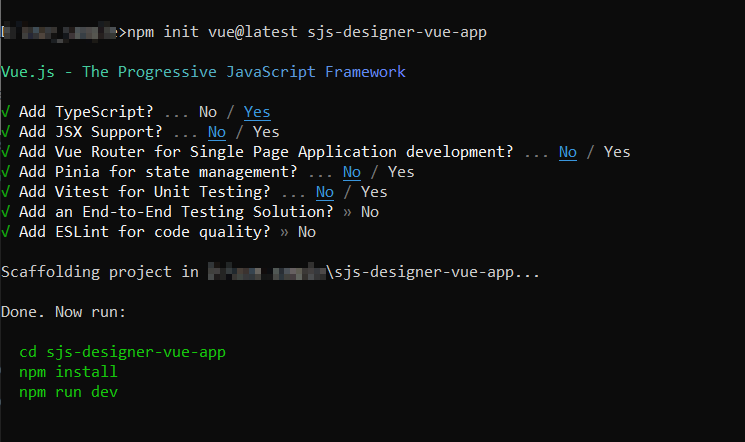Click the 'Vue.js - The Progressive JavaScript Framework' banner line
Screen dimensions: 745x442
click(203, 72)
